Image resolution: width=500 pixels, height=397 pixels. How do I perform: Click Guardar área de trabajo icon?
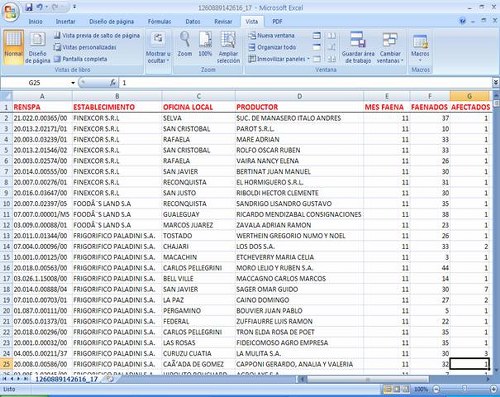pyautogui.click(x=358, y=47)
